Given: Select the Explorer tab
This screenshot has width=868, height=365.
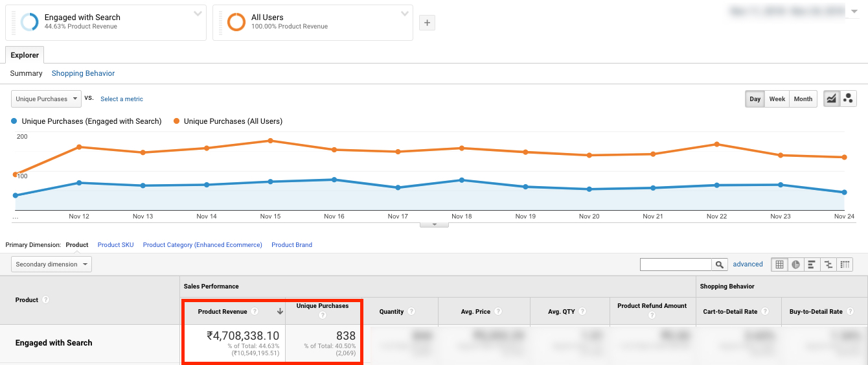Looking at the screenshot, I should pyautogui.click(x=25, y=55).
